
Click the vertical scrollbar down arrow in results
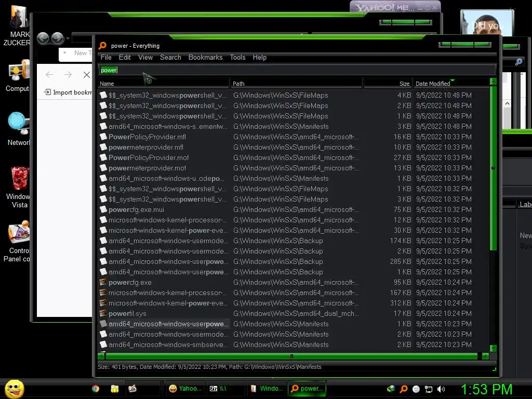coord(494,349)
